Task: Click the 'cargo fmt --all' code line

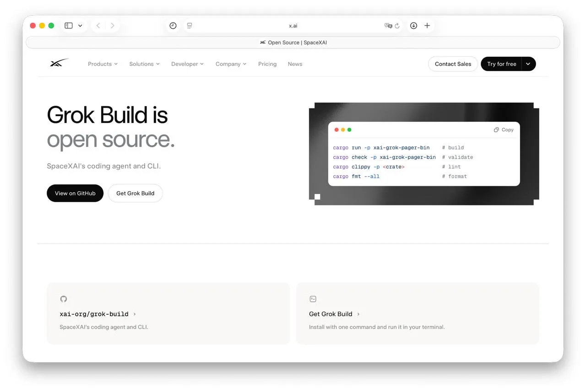Action: click(356, 177)
